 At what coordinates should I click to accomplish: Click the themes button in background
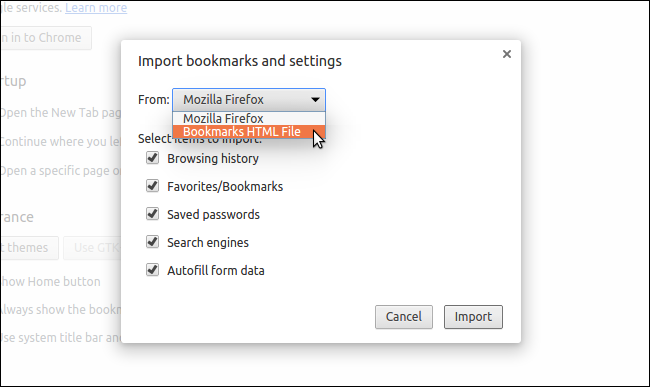pos(29,248)
